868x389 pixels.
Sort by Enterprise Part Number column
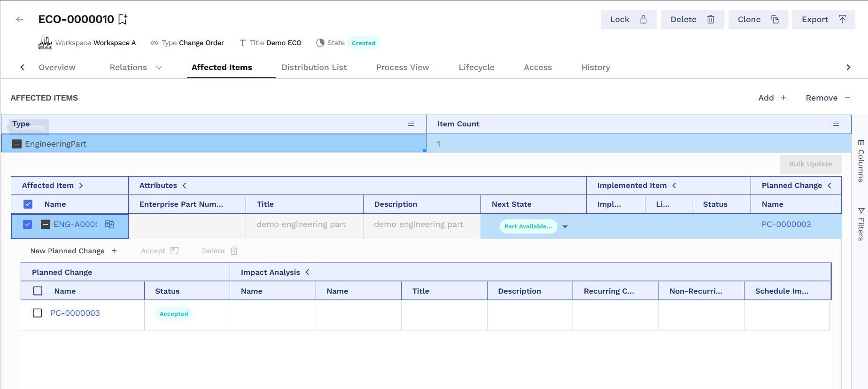click(x=181, y=204)
